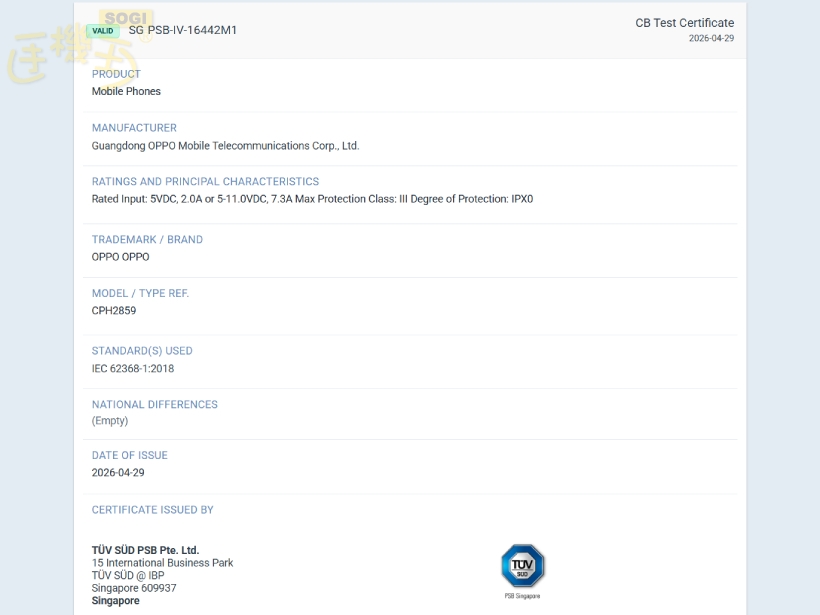Select the Rated Input 5VDC, 2.0A specification line
The image size is (820, 615).
[312, 199]
